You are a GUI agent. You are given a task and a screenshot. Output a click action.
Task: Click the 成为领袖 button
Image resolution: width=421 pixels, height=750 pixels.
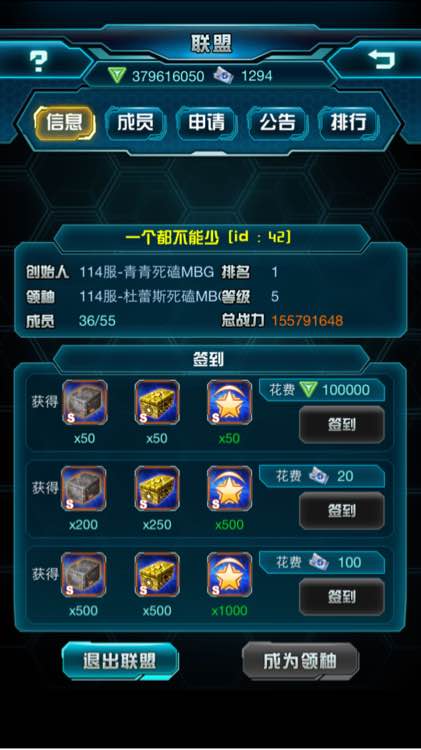pyautogui.click(x=300, y=661)
